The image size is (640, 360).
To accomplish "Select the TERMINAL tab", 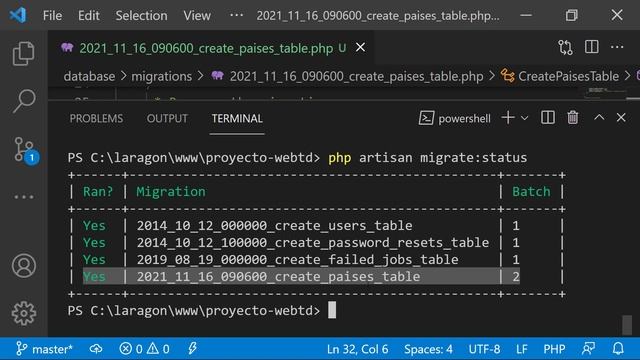I will click(x=237, y=118).
